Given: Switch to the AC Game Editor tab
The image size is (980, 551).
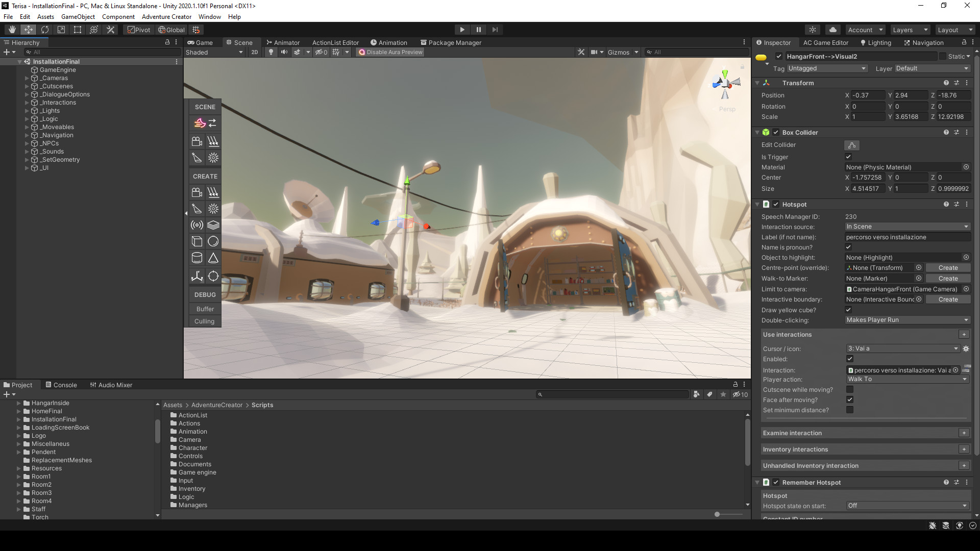Looking at the screenshot, I should (825, 43).
